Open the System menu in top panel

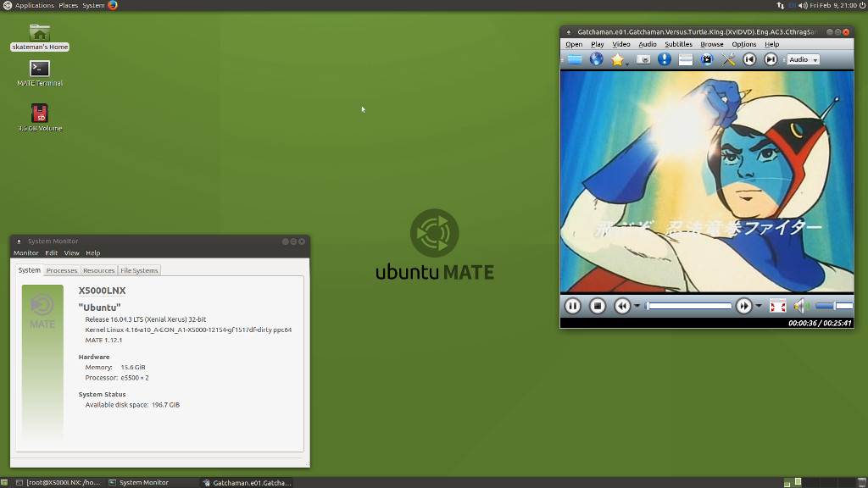point(93,5)
